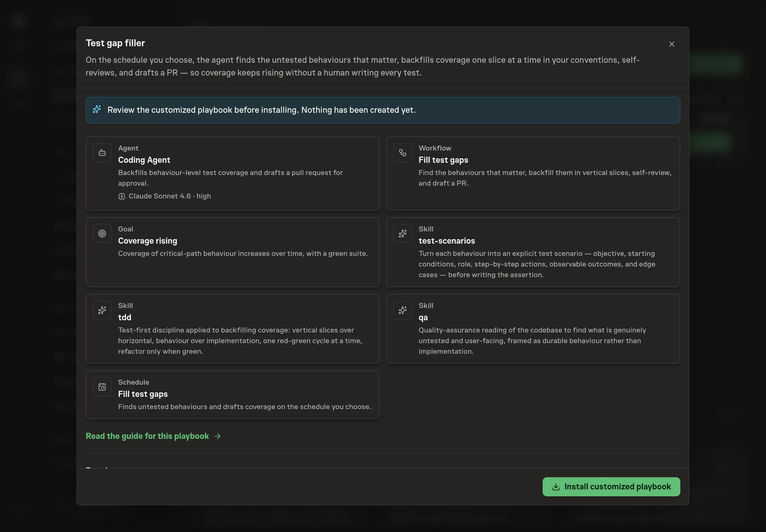Click the Skill label above qa
Screen dimensions: 766x532
click(426, 305)
